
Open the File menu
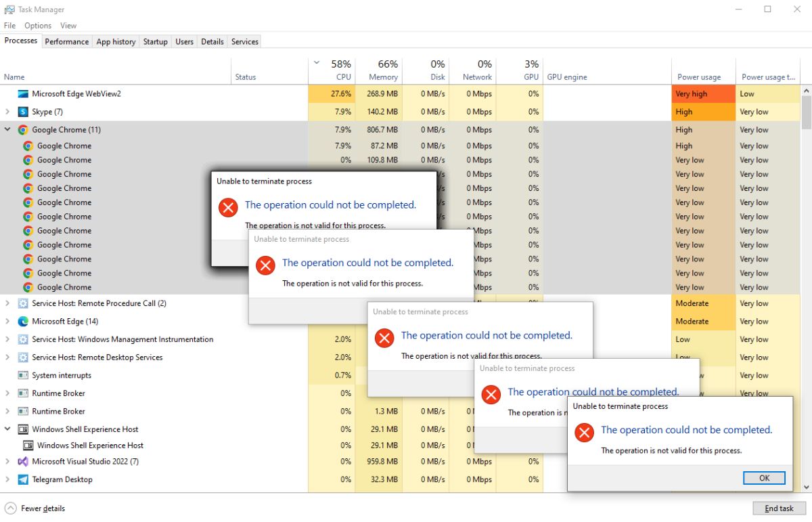coord(9,26)
